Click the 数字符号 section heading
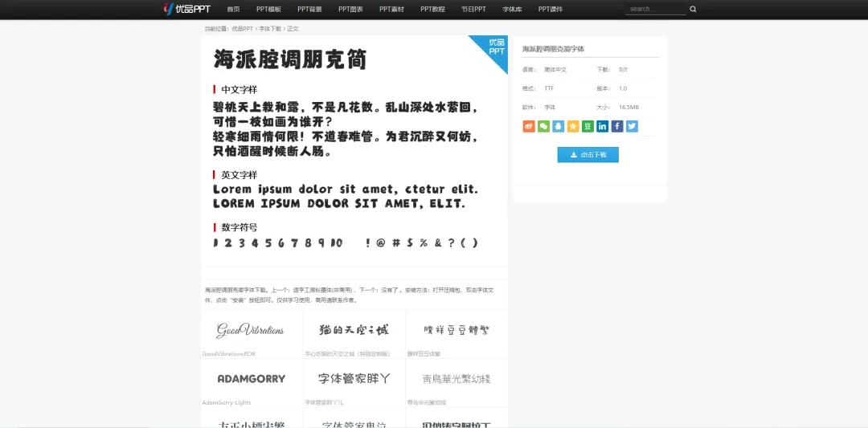 point(240,227)
